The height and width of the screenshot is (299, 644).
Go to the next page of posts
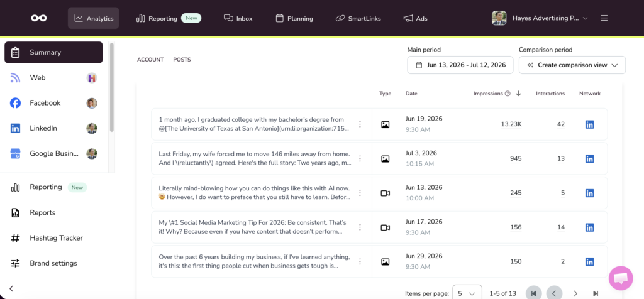tap(575, 293)
